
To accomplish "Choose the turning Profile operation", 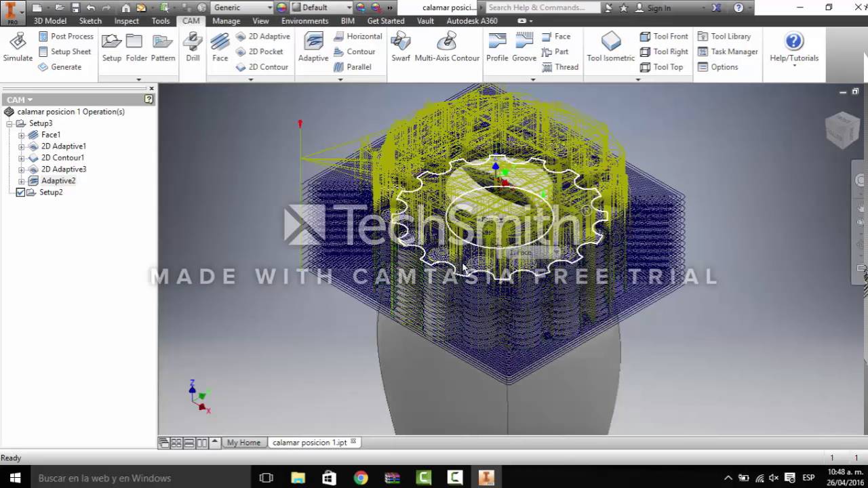I will tap(497, 47).
